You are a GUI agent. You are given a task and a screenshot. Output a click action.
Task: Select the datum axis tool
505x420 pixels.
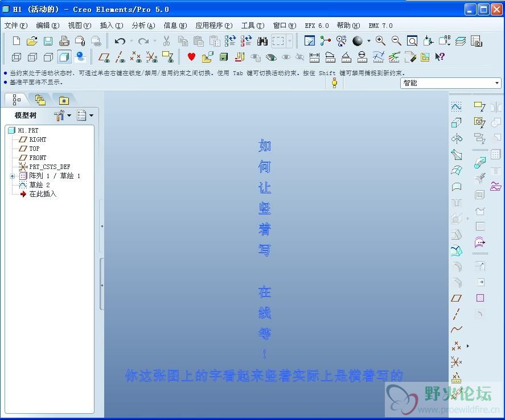point(457,314)
